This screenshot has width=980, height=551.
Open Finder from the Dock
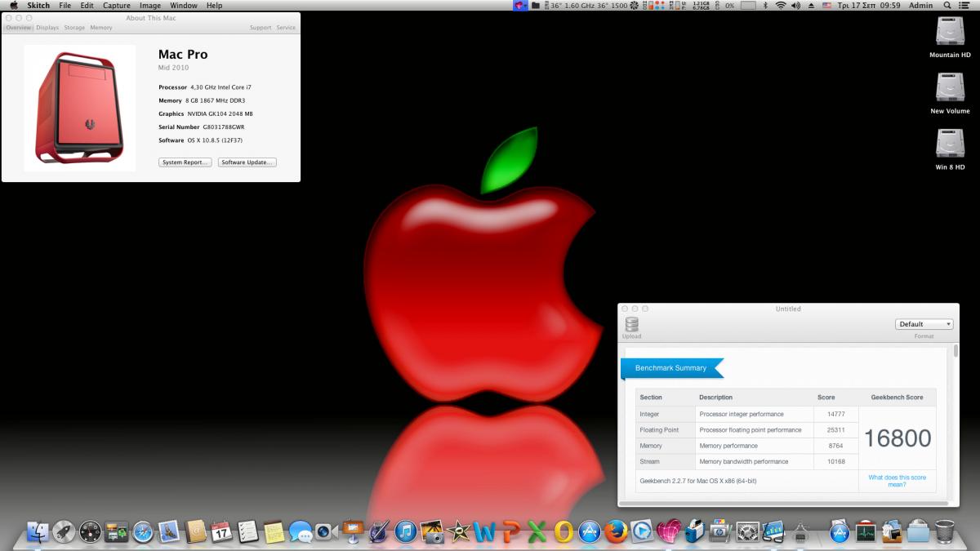click(x=38, y=532)
